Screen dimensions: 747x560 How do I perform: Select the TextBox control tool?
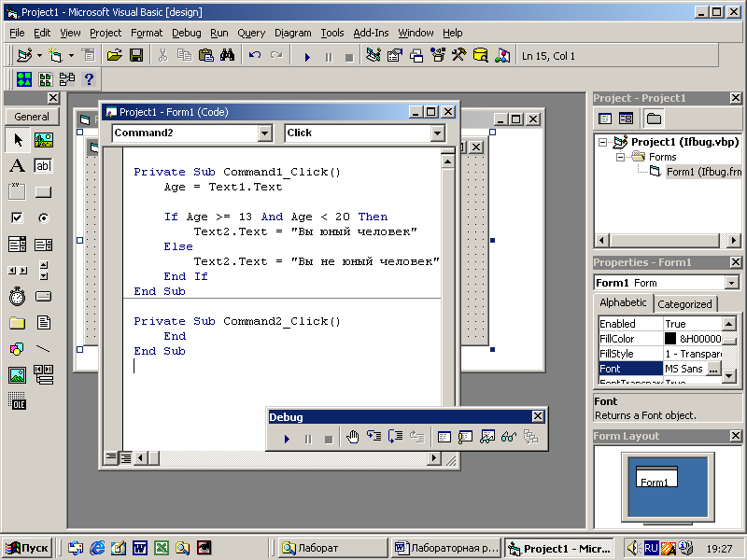(43, 166)
